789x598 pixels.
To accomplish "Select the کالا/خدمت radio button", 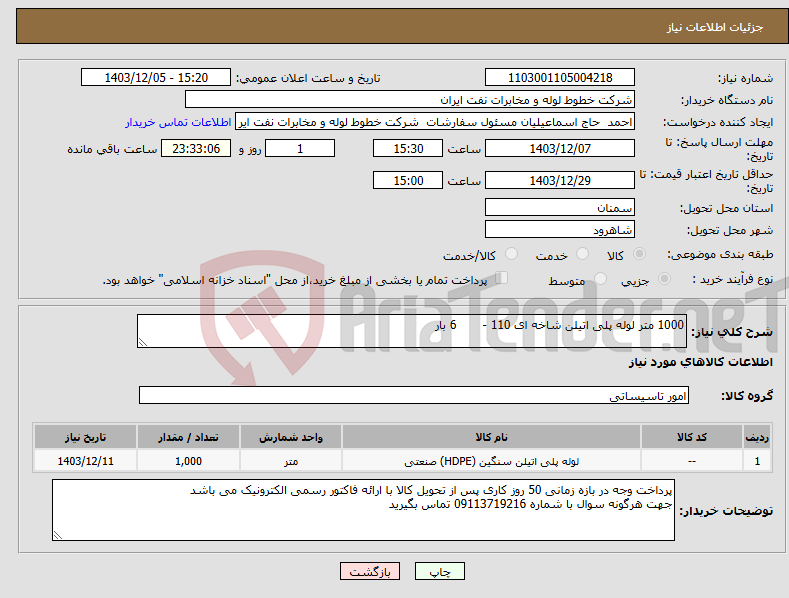I will coord(511,254).
